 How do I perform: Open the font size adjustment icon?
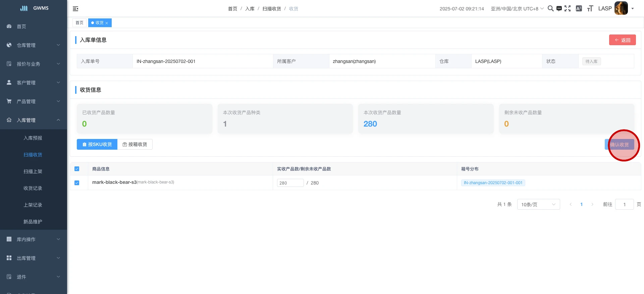tap(590, 8)
